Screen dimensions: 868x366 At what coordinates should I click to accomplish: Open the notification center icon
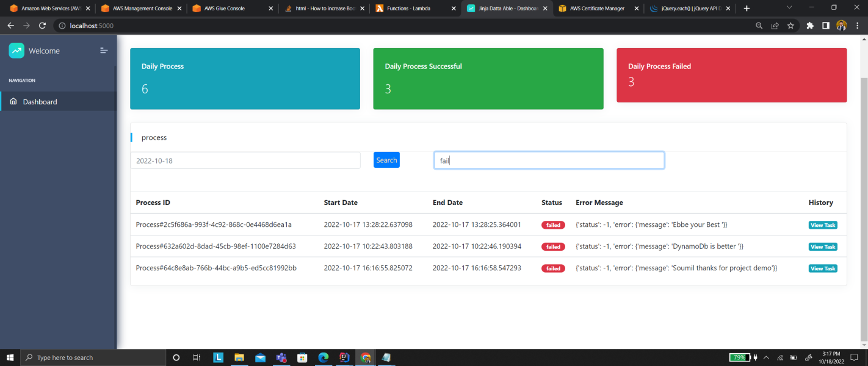pos(854,357)
